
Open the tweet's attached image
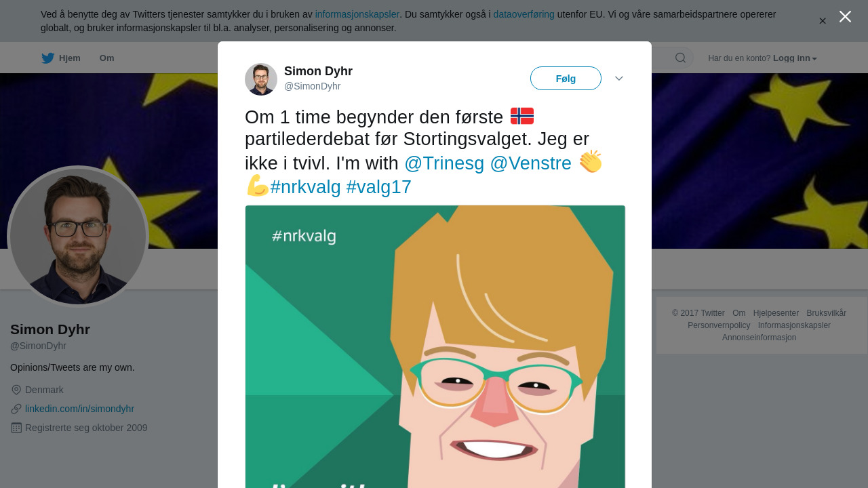click(x=435, y=346)
